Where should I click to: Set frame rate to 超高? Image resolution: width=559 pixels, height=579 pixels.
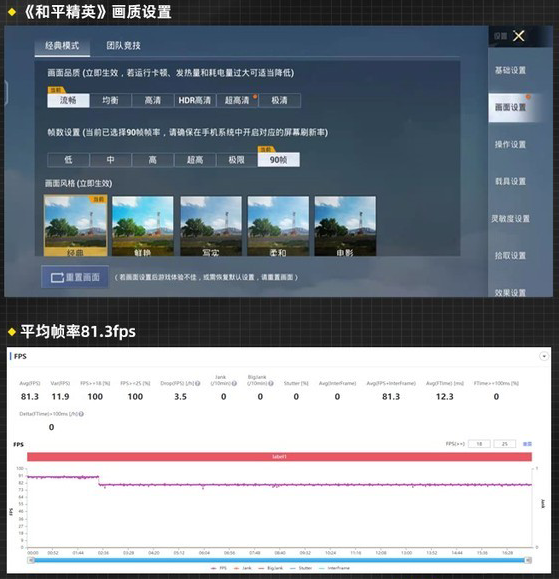pyautogui.click(x=195, y=160)
